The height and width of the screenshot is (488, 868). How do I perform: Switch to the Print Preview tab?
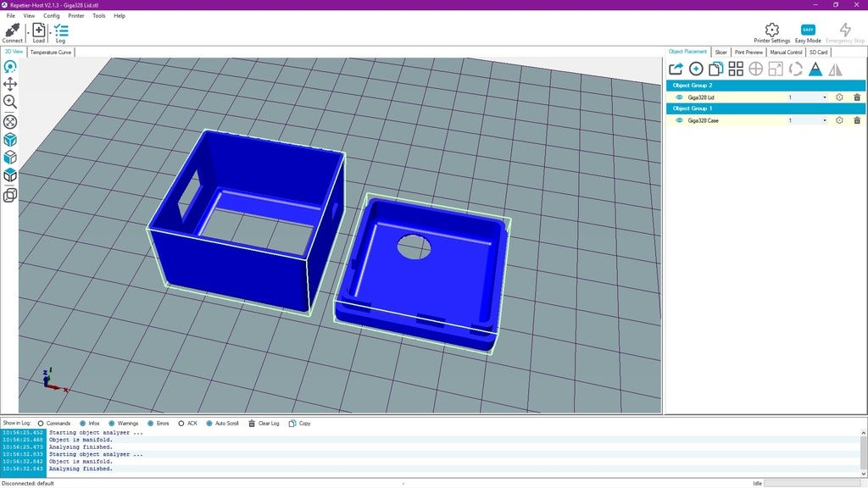click(748, 52)
